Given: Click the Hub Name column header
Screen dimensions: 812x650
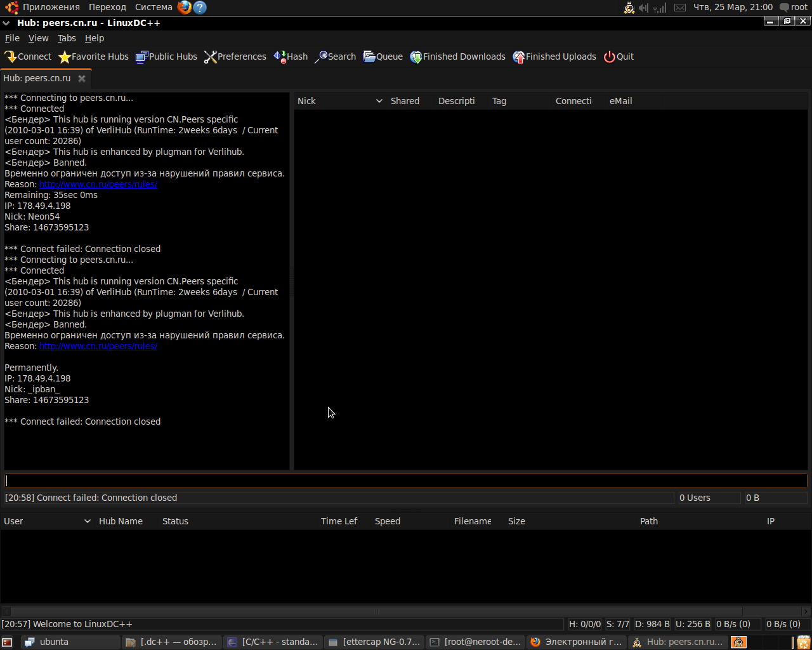Looking at the screenshot, I should coord(127,521).
